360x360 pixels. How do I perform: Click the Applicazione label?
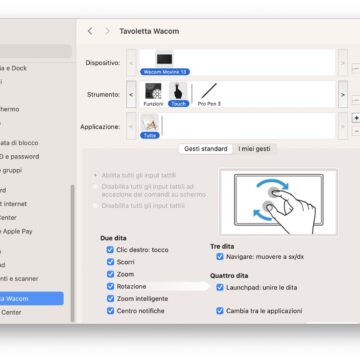pyautogui.click(x=100, y=127)
